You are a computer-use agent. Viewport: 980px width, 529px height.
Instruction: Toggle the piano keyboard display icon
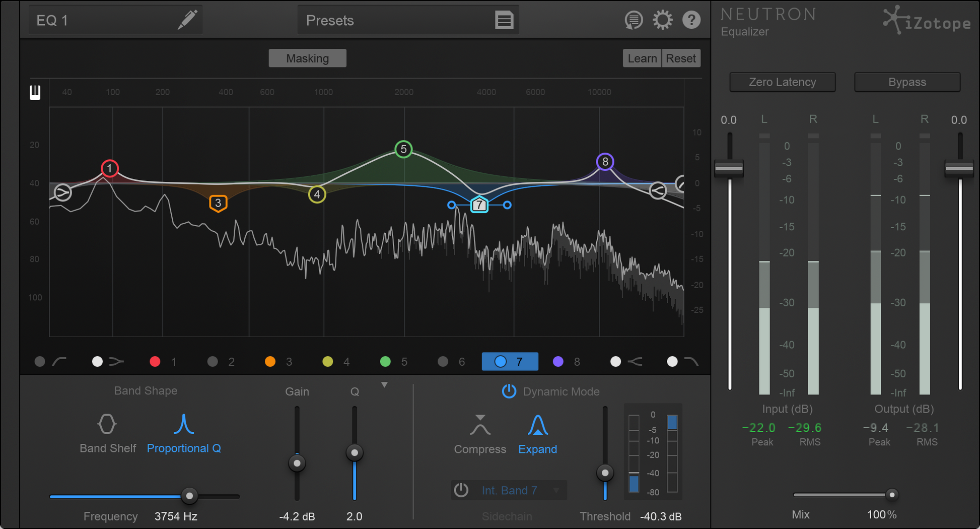point(35,92)
